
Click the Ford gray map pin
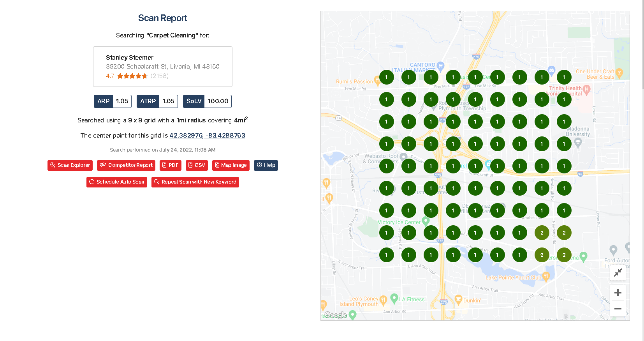tap(613, 250)
